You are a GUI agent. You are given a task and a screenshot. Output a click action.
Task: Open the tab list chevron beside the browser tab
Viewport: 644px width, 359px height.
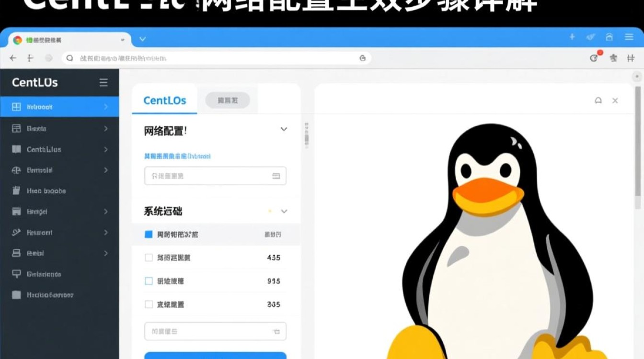coord(142,39)
